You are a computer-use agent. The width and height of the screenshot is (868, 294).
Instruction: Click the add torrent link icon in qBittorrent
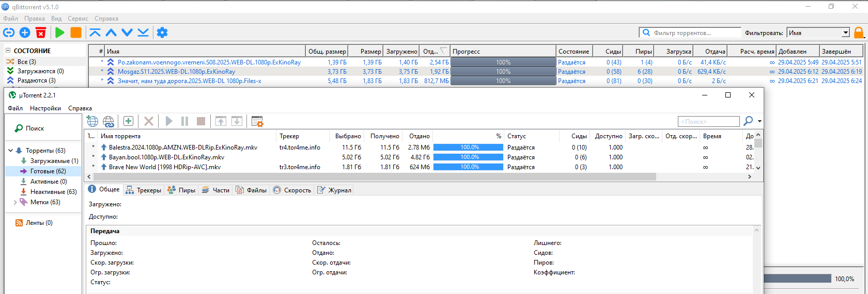9,32
